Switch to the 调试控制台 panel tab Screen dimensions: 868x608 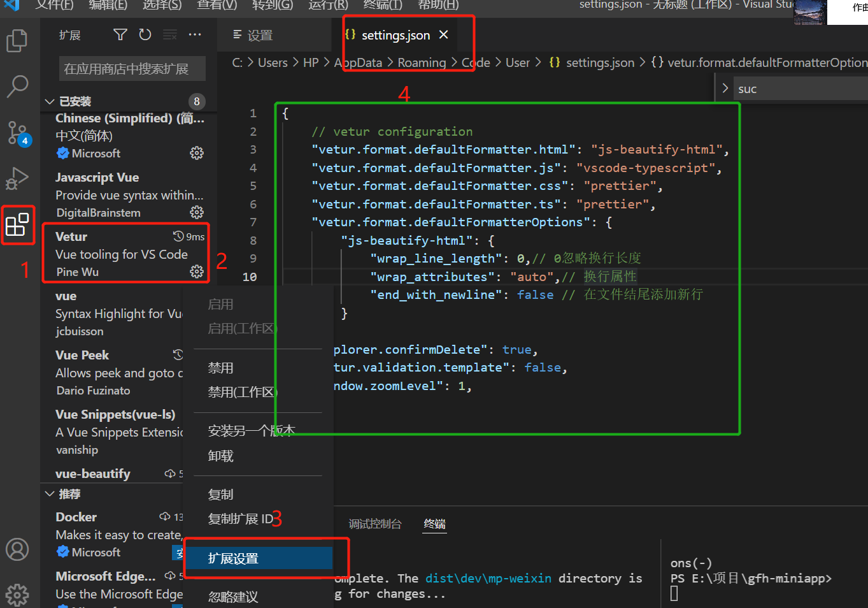pyautogui.click(x=375, y=524)
